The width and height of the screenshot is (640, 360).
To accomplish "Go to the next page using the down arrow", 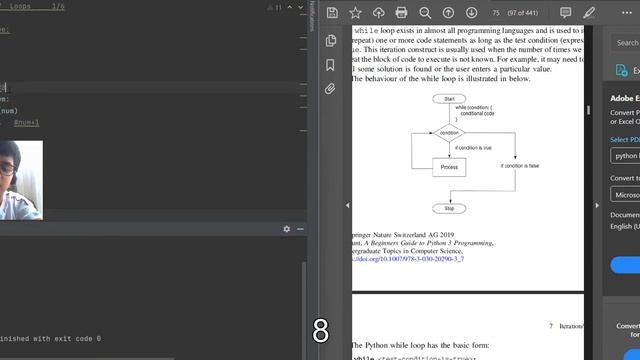I will [471, 13].
